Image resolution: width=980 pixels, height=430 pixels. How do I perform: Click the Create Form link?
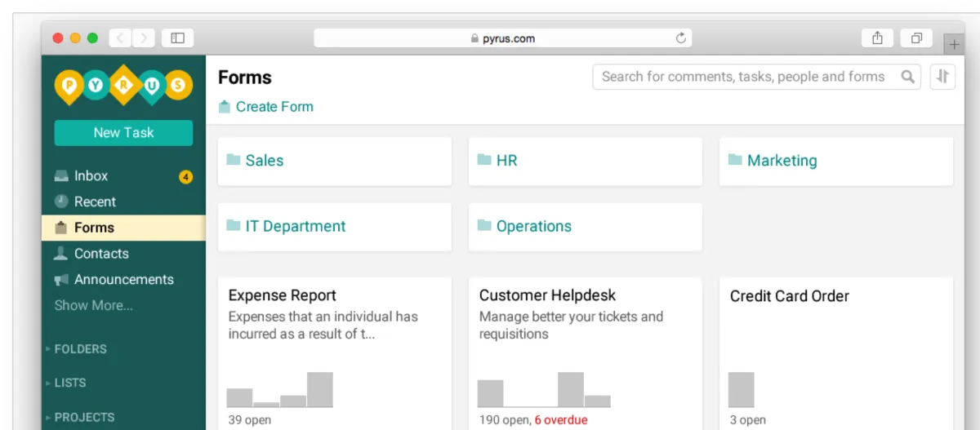pyautogui.click(x=274, y=107)
